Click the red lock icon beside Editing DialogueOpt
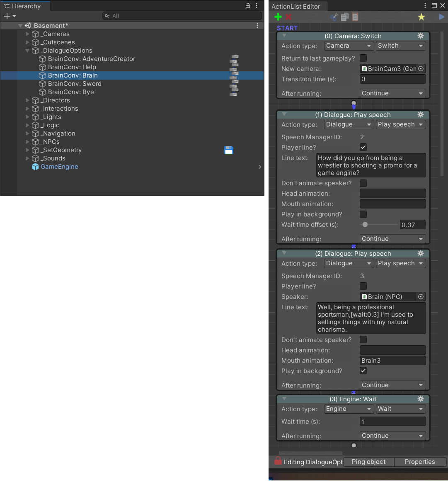This screenshot has height=485, width=448. 278,461
